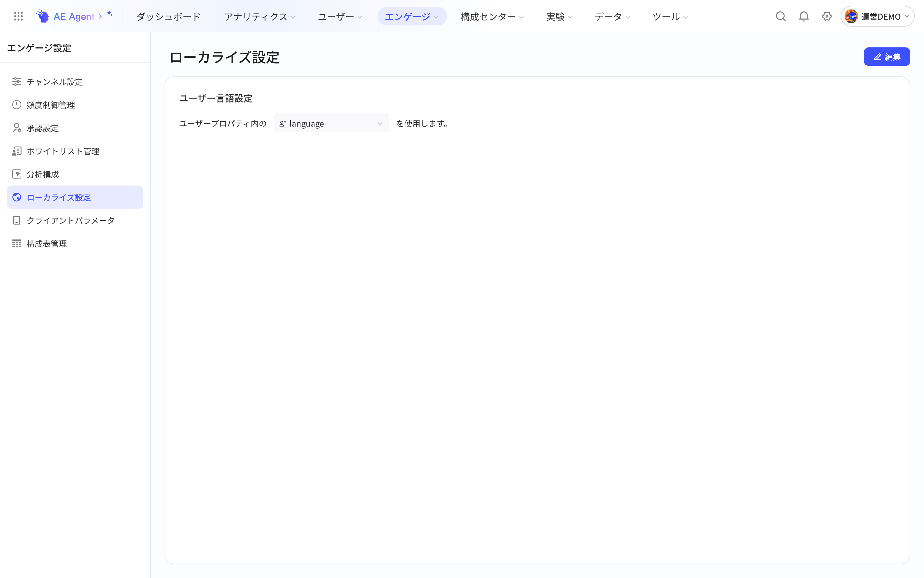Go to チャンネル設定 in sidebar
This screenshot has height=578, width=924.
[75, 81]
